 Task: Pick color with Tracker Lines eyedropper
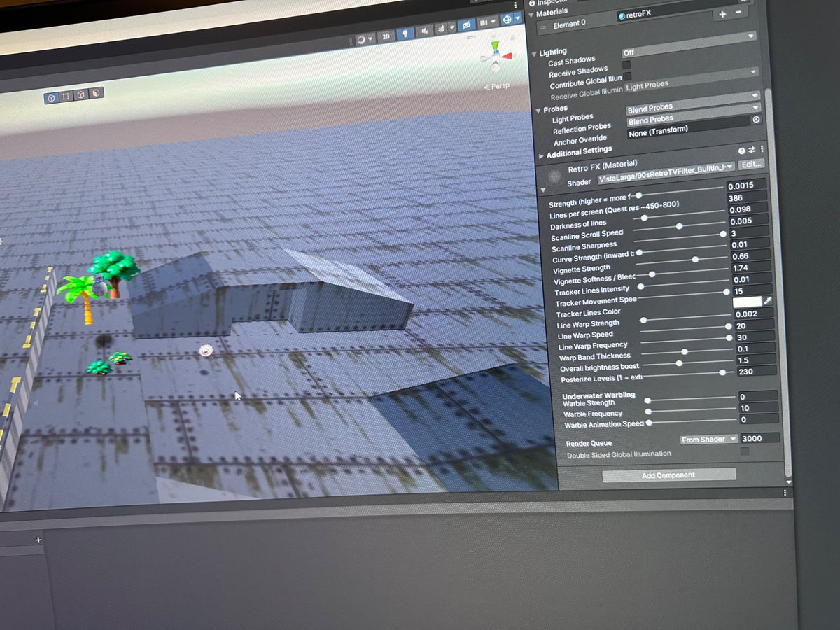(768, 300)
